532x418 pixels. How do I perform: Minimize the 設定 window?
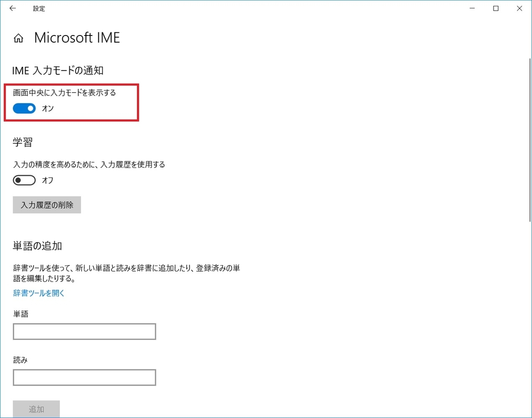[471, 8]
